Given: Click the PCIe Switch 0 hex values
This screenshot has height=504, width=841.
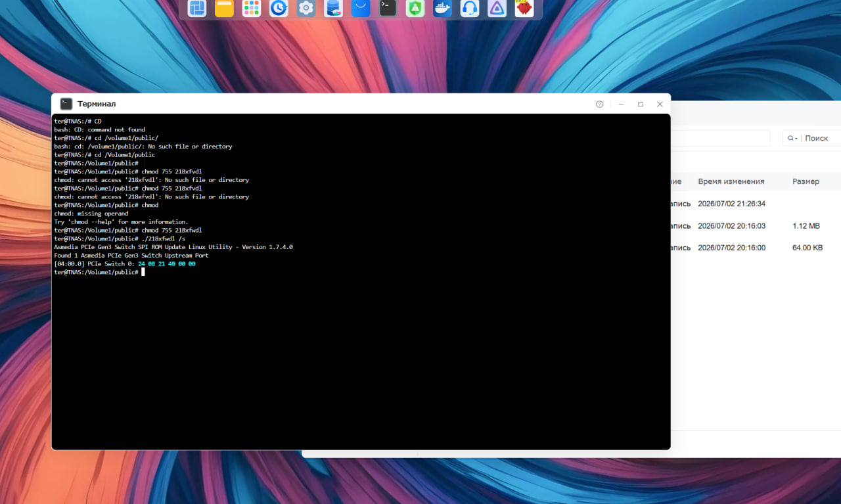Looking at the screenshot, I should point(166,263).
